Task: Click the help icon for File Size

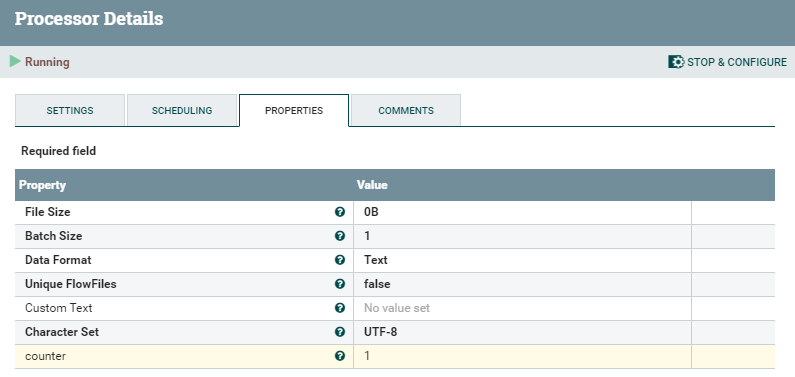Action: pyautogui.click(x=340, y=212)
